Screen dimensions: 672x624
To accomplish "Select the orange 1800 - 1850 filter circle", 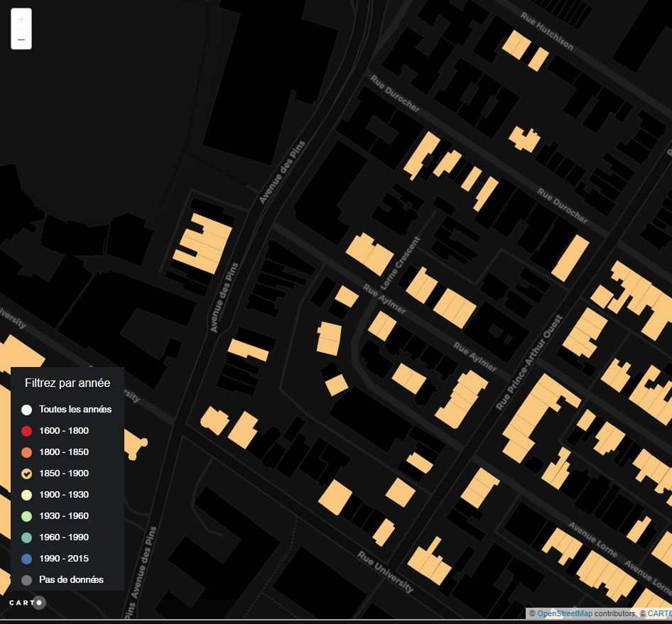I will click(x=27, y=452).
